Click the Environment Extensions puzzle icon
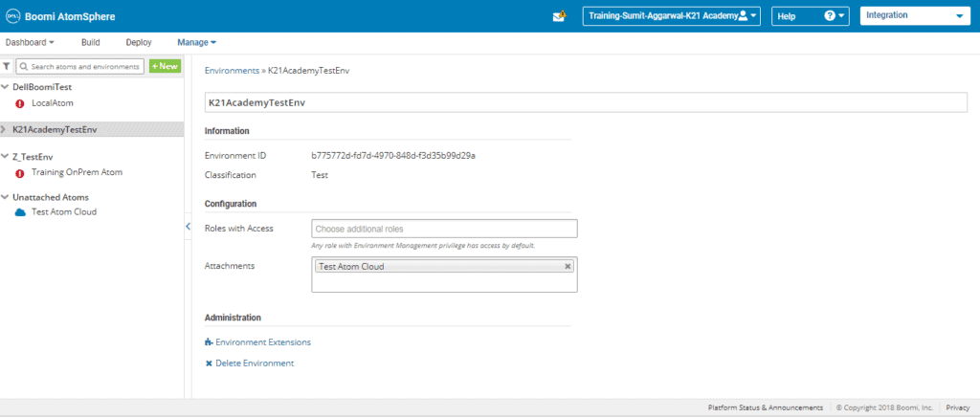 click(x=209, y=342)
